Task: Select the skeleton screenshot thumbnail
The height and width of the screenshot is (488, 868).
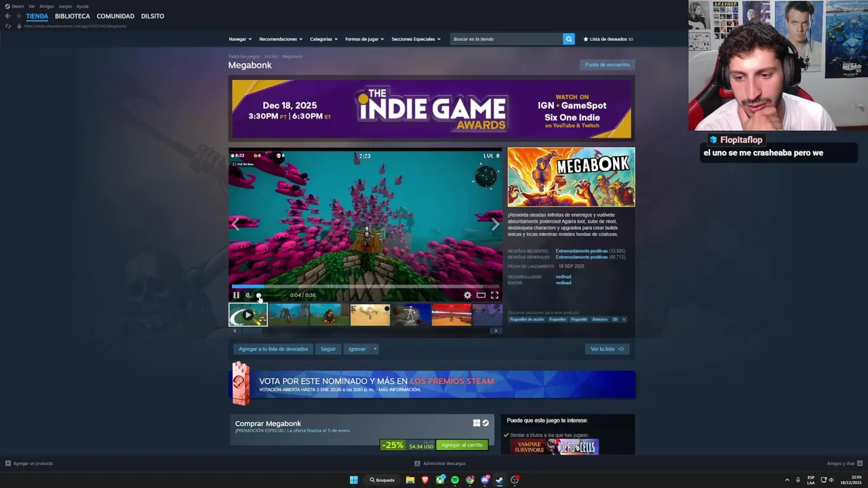Action: pyautogui.click(x=410, y=314)
